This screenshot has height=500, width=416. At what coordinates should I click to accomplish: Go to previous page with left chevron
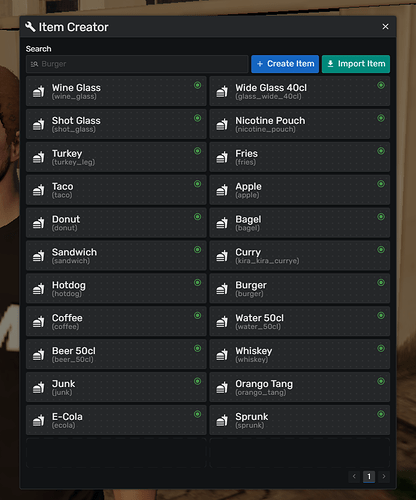coord(354,476)
